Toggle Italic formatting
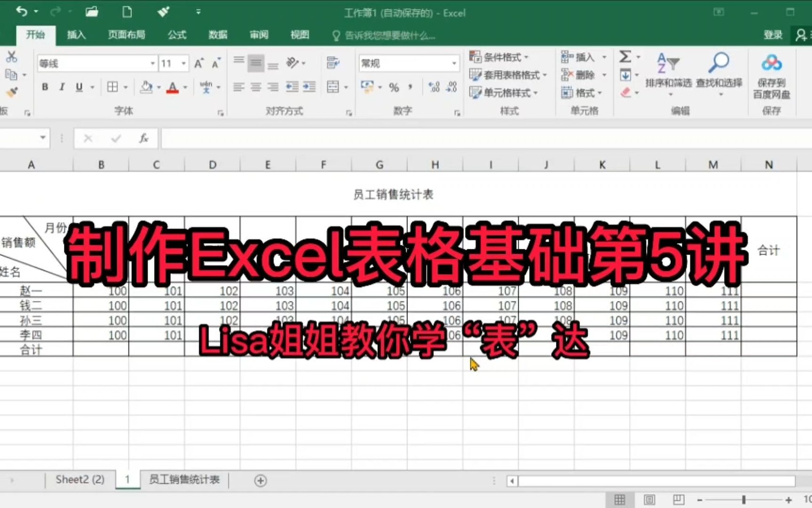The image size is (812, 508). [x=62, y=87]
